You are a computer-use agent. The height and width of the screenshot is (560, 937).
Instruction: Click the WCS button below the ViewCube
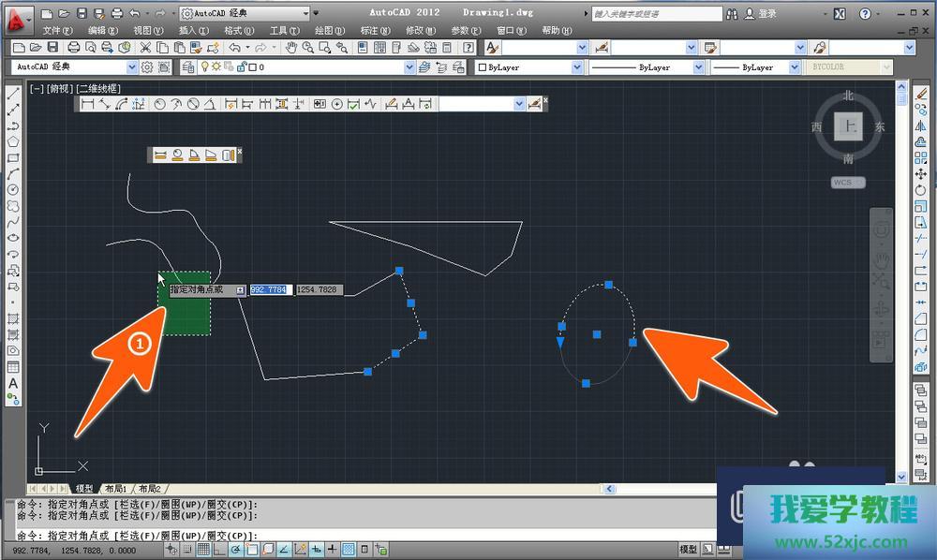click(847, 183)
